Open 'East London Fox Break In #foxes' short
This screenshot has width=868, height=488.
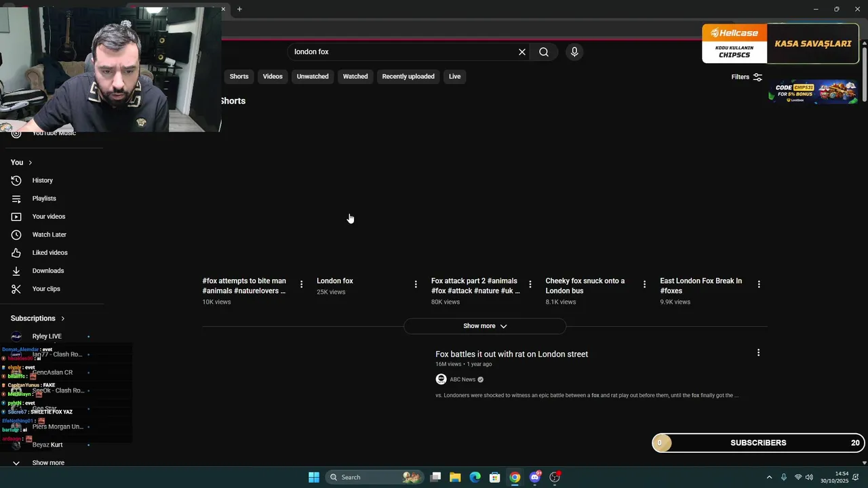point(701,286)
